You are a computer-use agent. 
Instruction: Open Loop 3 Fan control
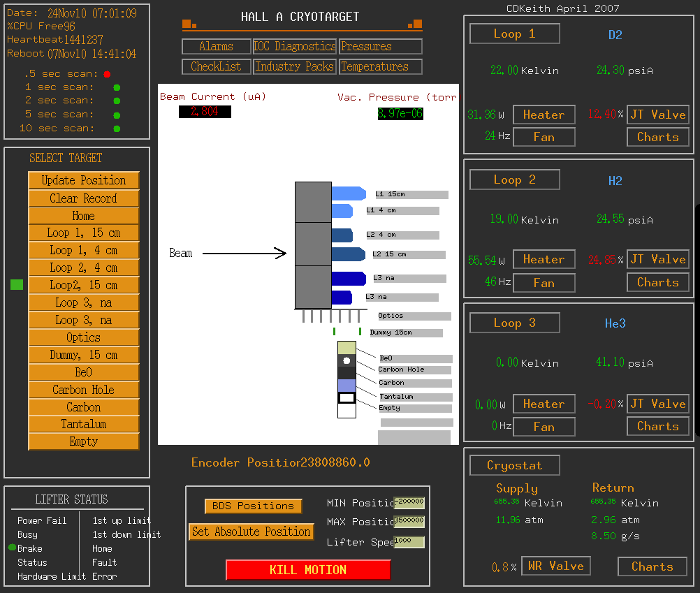[544, 427]
